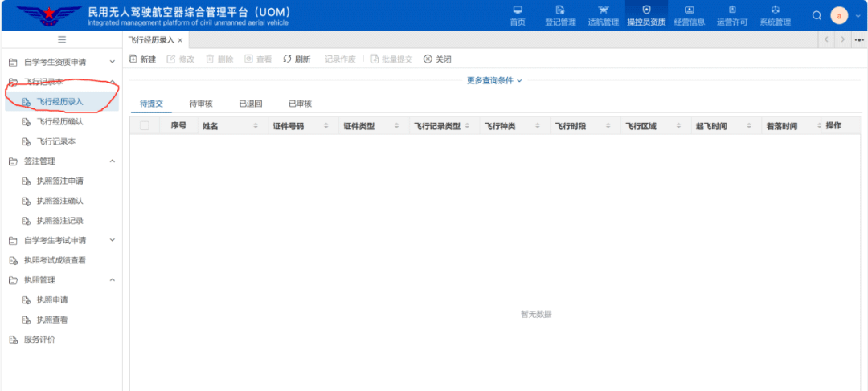Open 执照签注确认 in the sidebar

coord(61,201)
